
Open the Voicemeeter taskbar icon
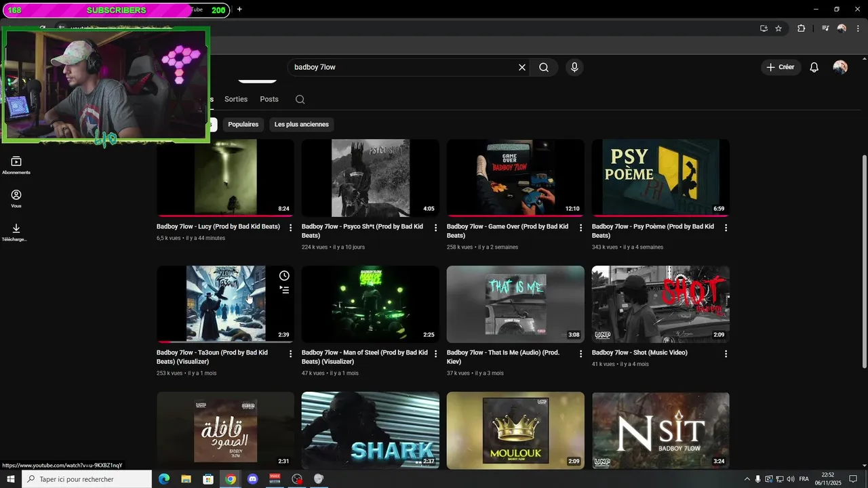275,479
